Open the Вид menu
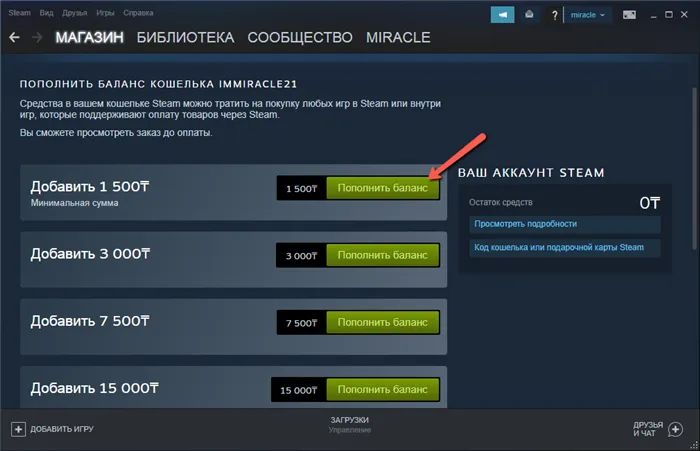Viewport: 700px width, 451px height. click(46, 13)
